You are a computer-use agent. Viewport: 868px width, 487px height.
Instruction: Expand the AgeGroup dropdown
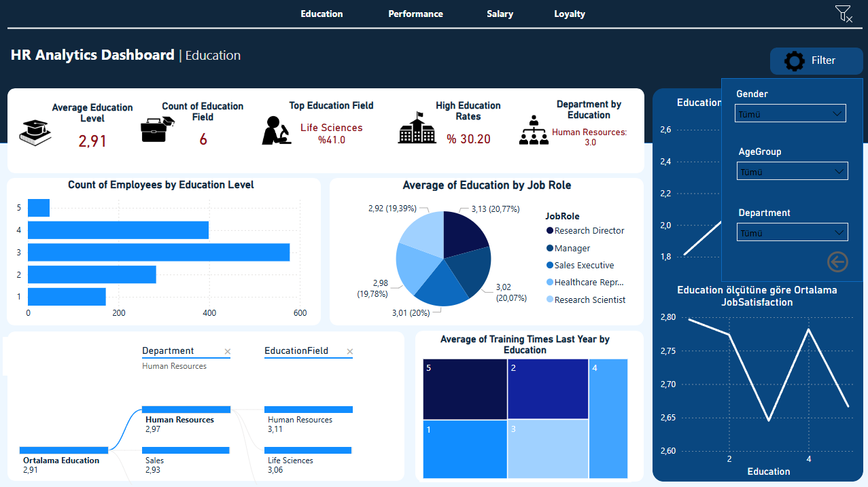click(792, 172)
